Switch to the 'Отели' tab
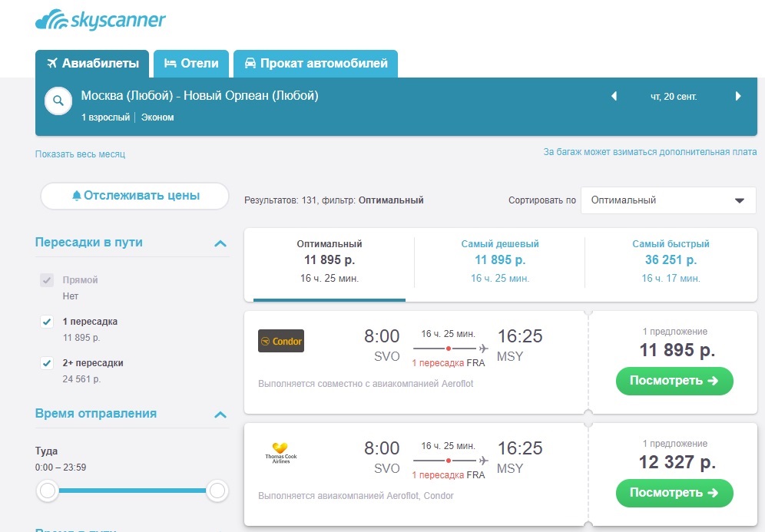The image size is (765, 532). pyautogui.click(x=191, y=64)
